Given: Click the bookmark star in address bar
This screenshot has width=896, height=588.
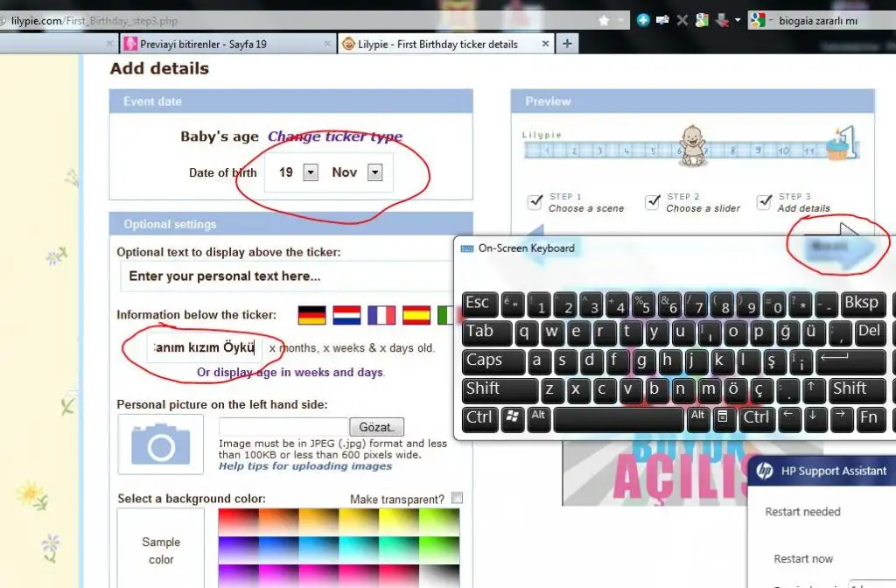Looking at the screenshot, I should [x=604, y=21].
